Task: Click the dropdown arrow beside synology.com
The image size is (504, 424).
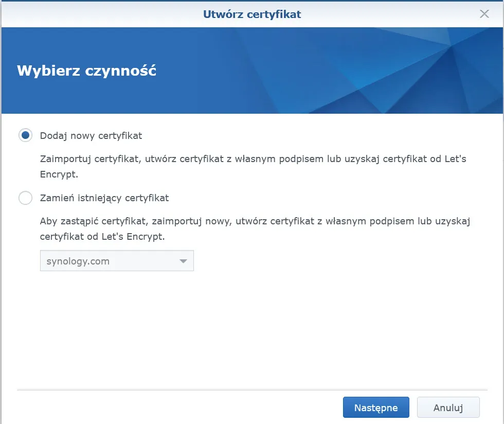Action: coord(183,261)
